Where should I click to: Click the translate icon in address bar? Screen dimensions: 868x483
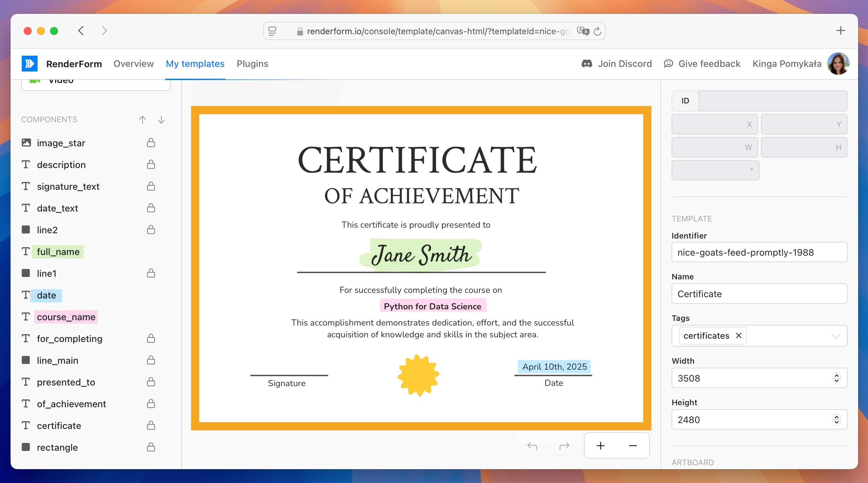tap(583, 31)
